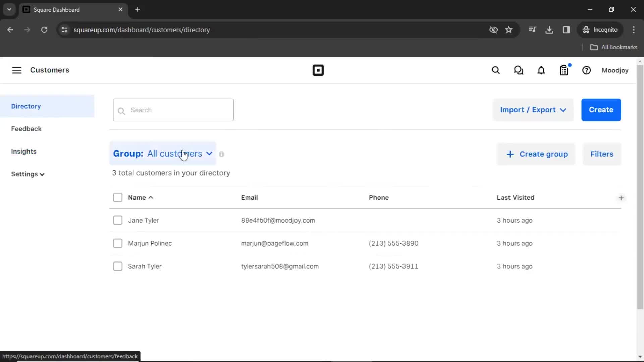Click the tracking protection eye icon
The height and width of the screenshot is (362, 644).
(x=493, y=30)
